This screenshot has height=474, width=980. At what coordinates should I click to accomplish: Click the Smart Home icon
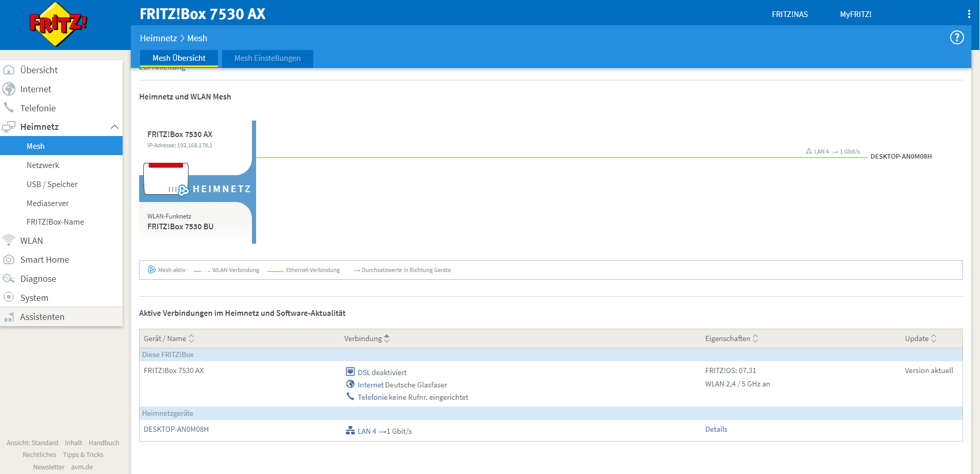[9, 260]
